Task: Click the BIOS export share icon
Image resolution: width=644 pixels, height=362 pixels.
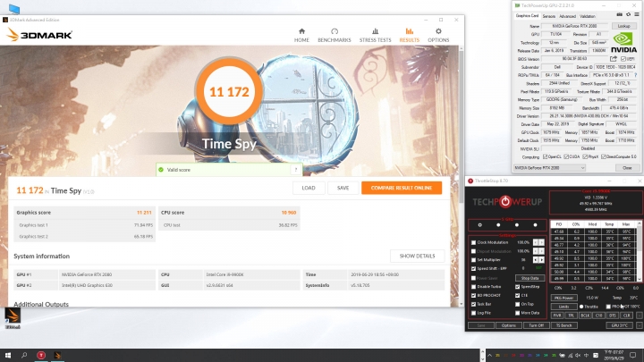Action: tap(614, 59)
